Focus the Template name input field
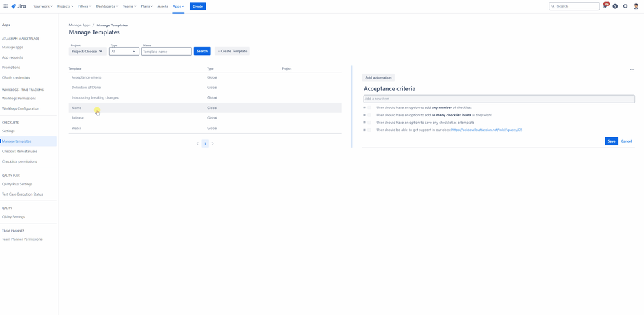The width and height of the screenshot is (644, 315). tap(166, 52)
